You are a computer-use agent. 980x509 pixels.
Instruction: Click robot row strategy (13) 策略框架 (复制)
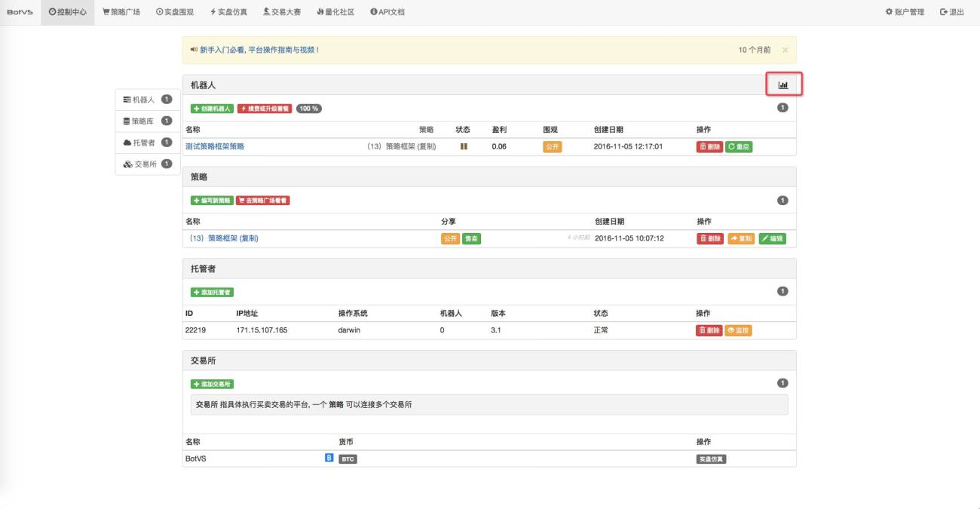tap(401, 146)
